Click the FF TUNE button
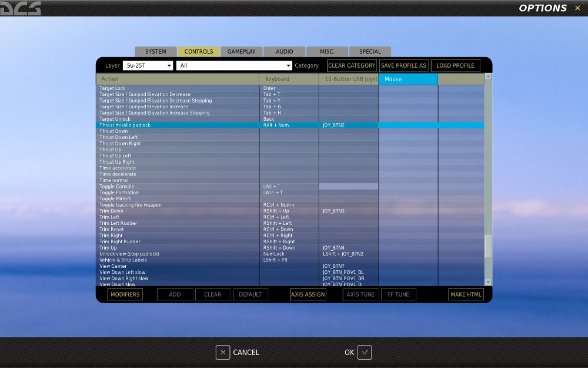Viewport: 588px width, 368px height. point(398,294)
